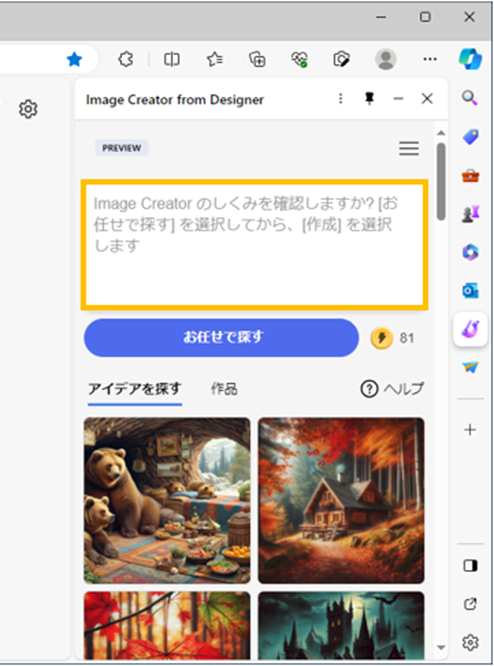Viewport: 494px width, 666px height.
Task: Open the Outlook sidebar icon
Action: [x=470, y=291]
